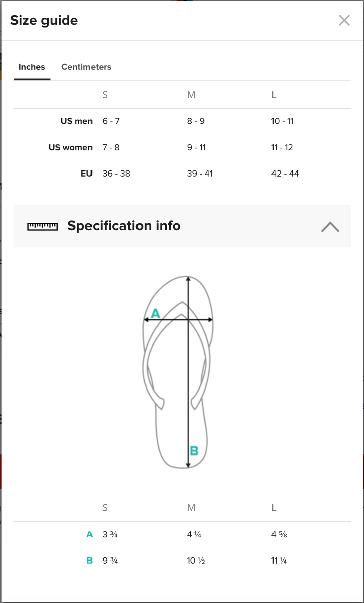Click the US women row label
The image size is (364, 603).
tap(70, 148)
